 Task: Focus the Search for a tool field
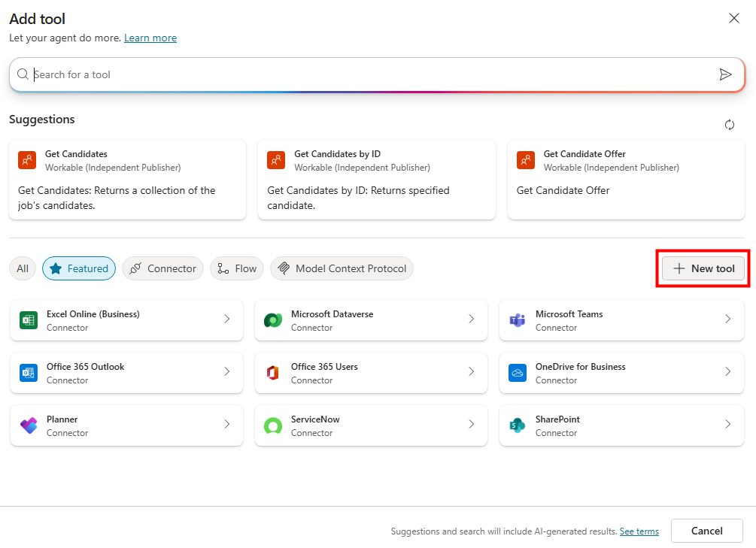coord(369,74)
